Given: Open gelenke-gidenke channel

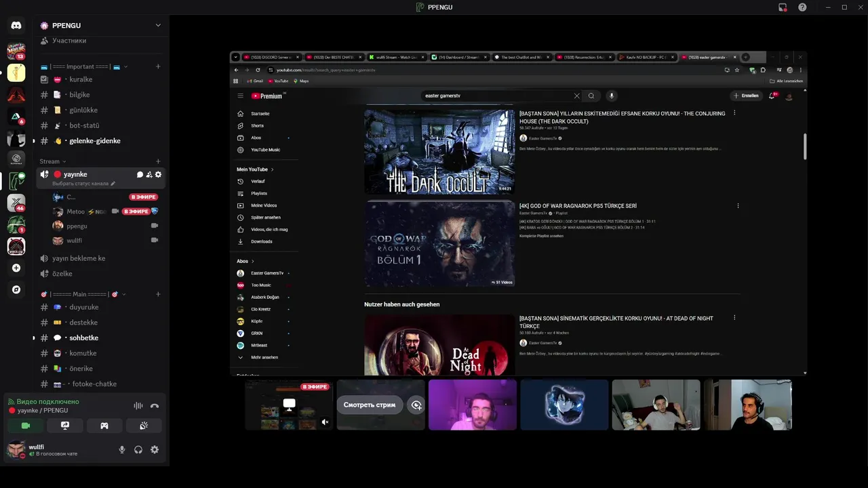Looking at the screenshot, I should (101, 141).
